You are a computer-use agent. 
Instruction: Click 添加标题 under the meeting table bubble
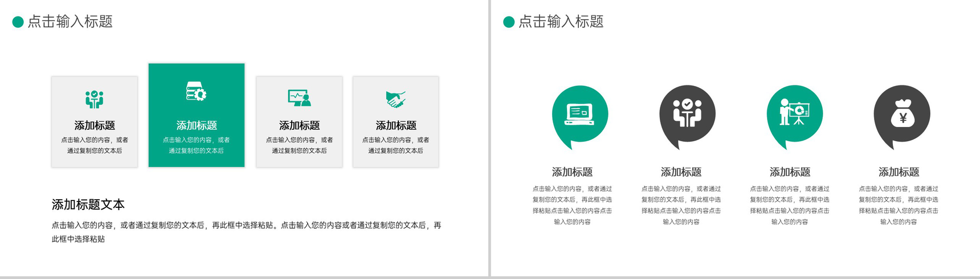tap(681, 172)
